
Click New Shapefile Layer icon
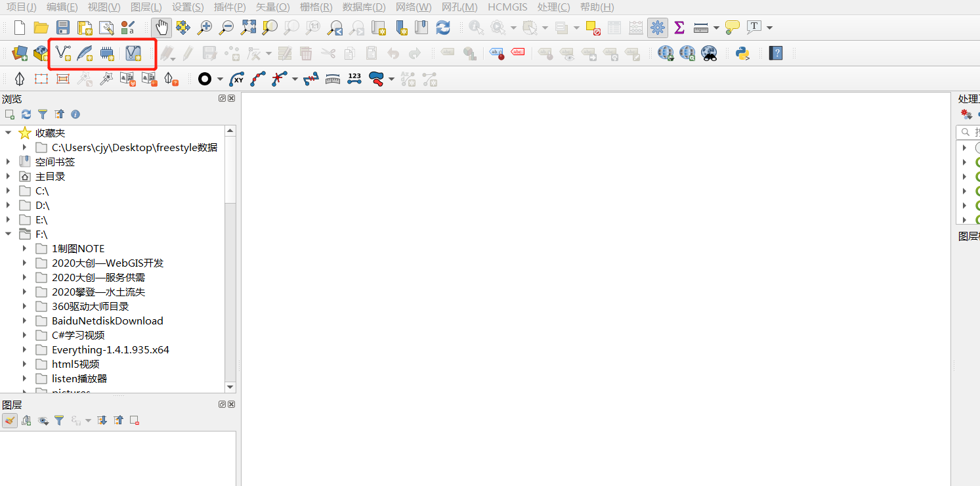pos(64,53)
